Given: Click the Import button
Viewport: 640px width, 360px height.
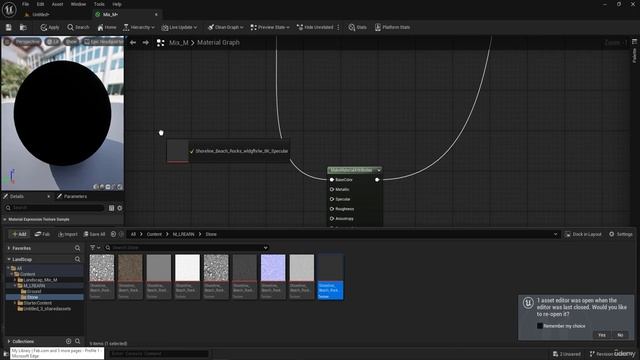Looking at the screenshot, I should pos(67,234).
